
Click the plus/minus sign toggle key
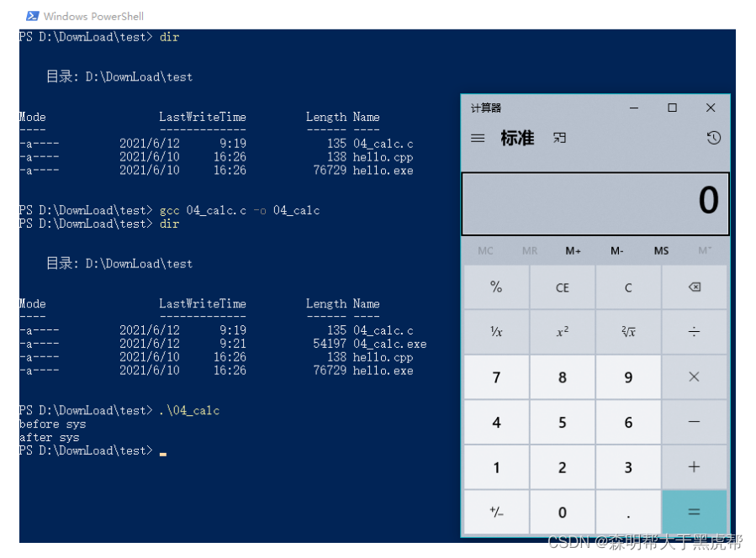coord(497,512)
